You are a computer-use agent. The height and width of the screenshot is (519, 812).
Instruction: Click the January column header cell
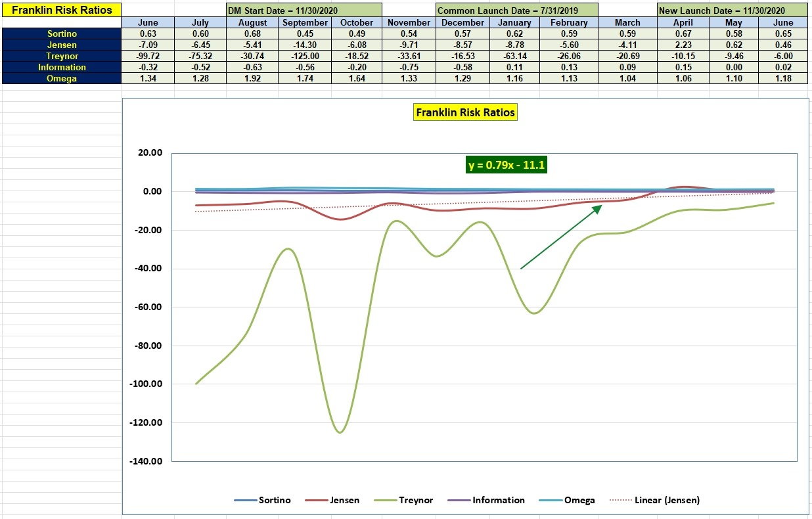[515, 22]
